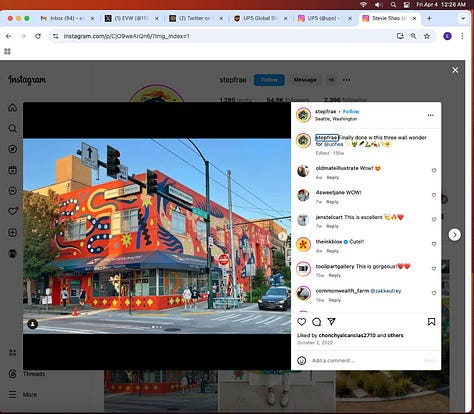Open Notifications heart in sidebar
Viewport: 474px width, 414px height.
[13, 211]
